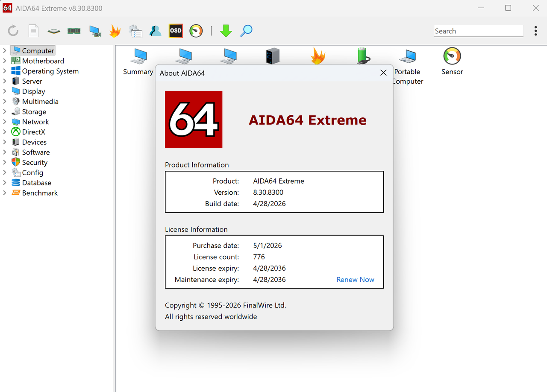Expand the Motherboard tree node

[x=5, y=61]
